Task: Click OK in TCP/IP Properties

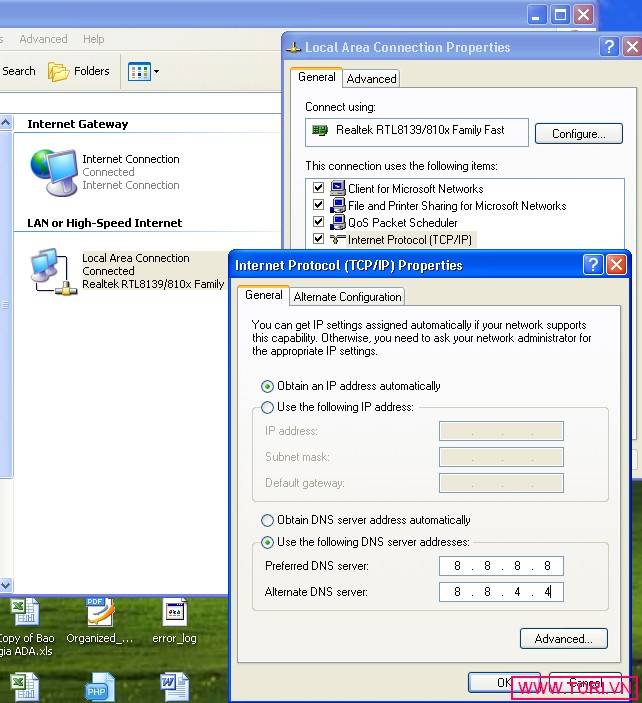Action: pyautogui.click(x=504, y=682)
